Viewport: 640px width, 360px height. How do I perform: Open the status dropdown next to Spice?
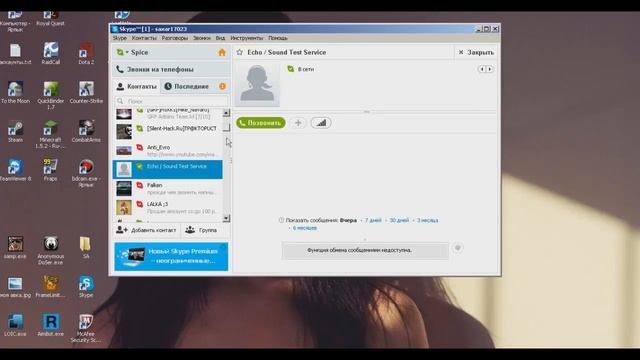(122, 52)
